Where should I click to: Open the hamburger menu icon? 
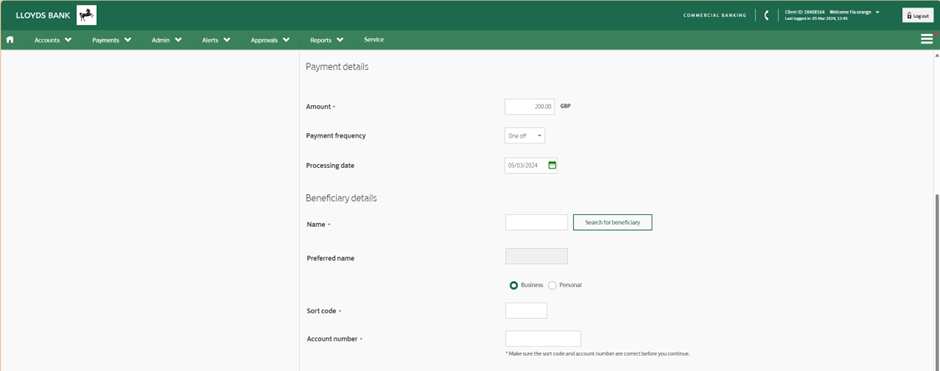click(x=927, y=40)
